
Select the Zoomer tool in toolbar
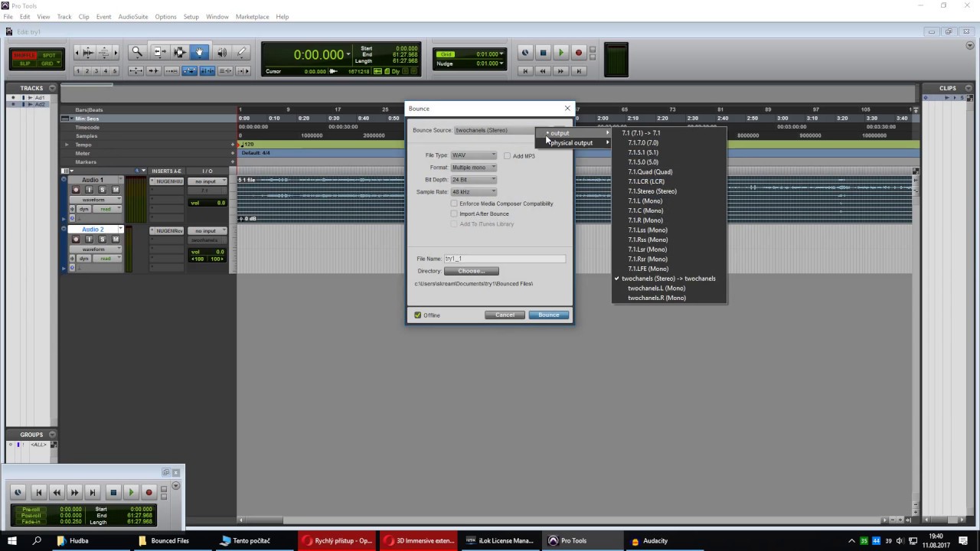click(x=138, y=52)
